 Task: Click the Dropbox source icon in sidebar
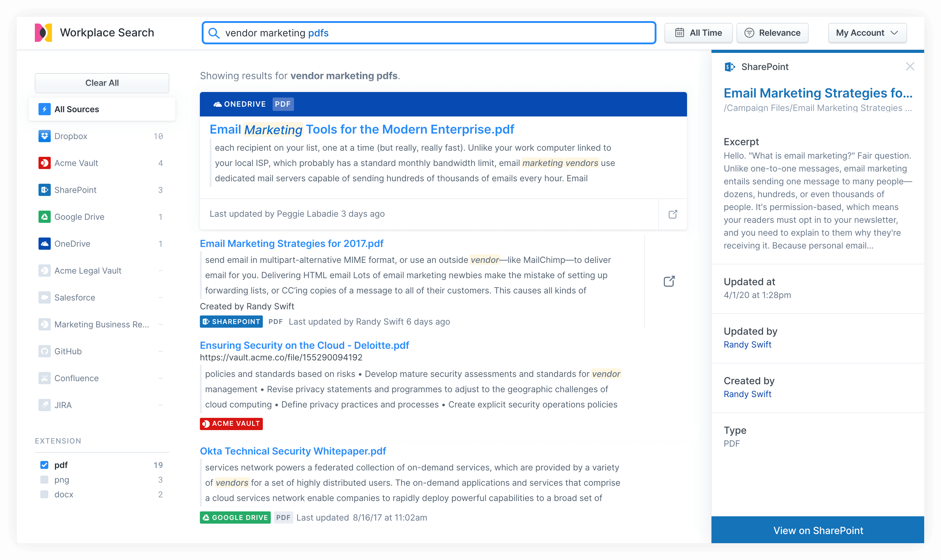pyautogui.click(x=43, y=136)
